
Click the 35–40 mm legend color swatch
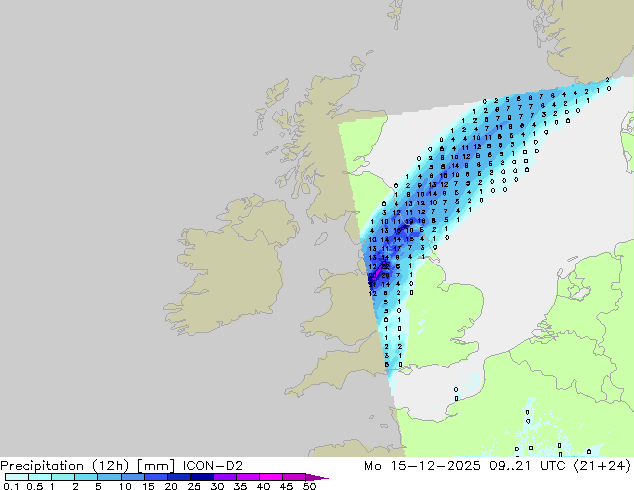coord(248,477)
